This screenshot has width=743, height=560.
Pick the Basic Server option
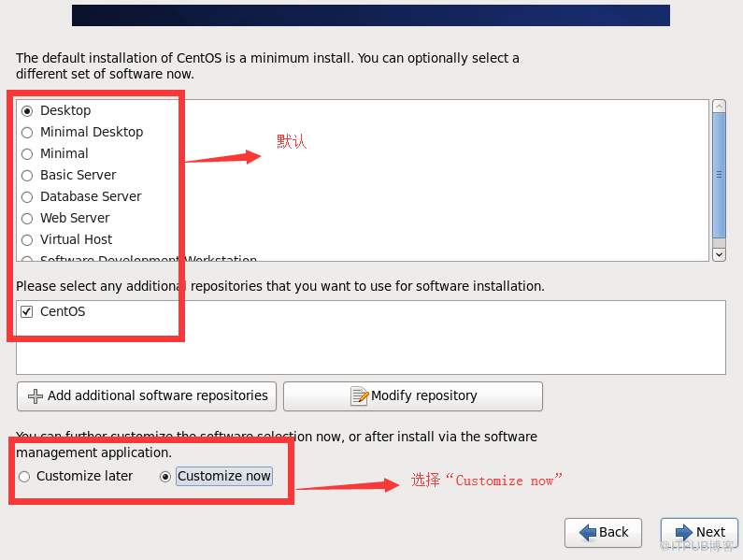(x=27, y=176)
